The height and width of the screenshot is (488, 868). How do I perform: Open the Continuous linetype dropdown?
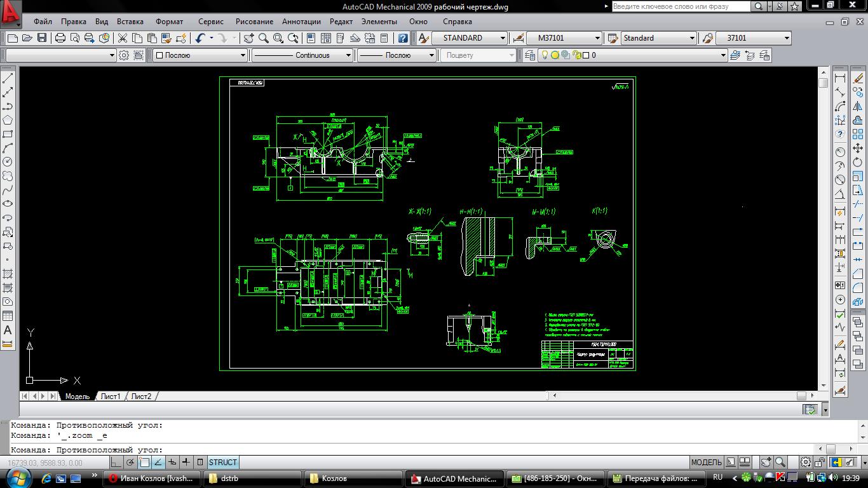[x=302, y=55]
